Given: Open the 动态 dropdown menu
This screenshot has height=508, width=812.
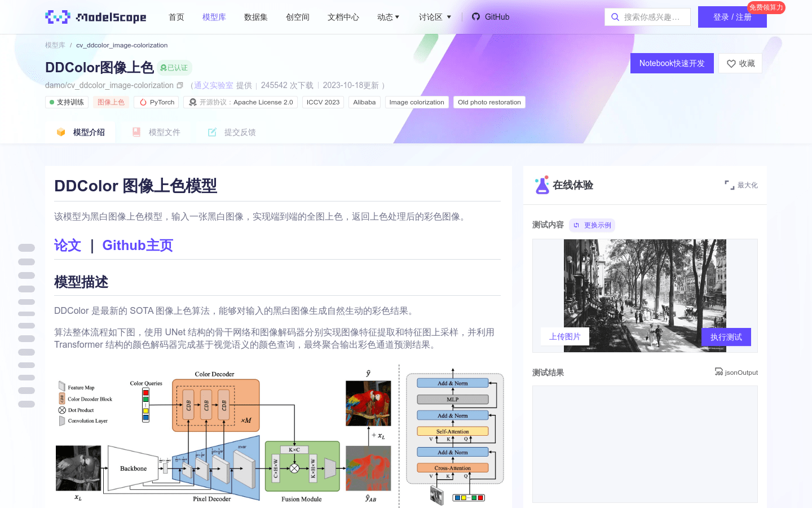Looking at the screenshot, I should coord(388,17).
